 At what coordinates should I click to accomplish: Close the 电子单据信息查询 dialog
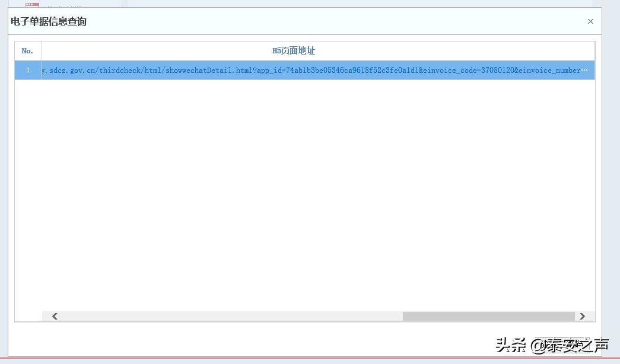pos(590,21)
